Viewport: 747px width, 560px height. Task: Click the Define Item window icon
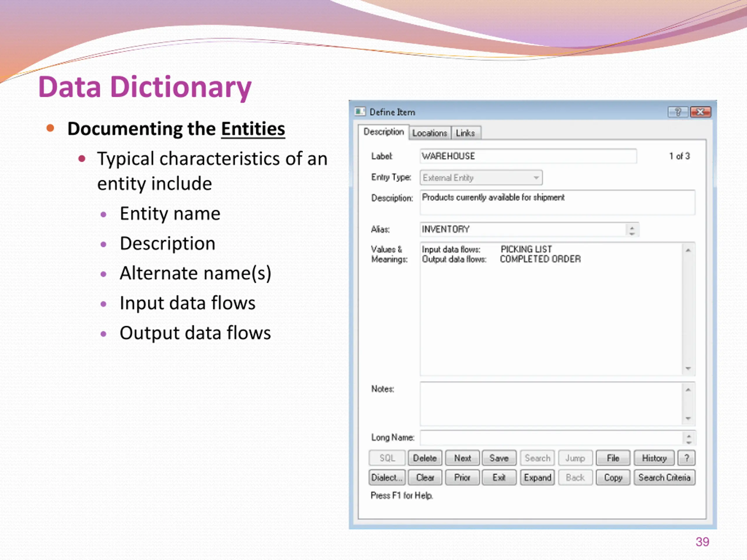pos(360,112)
